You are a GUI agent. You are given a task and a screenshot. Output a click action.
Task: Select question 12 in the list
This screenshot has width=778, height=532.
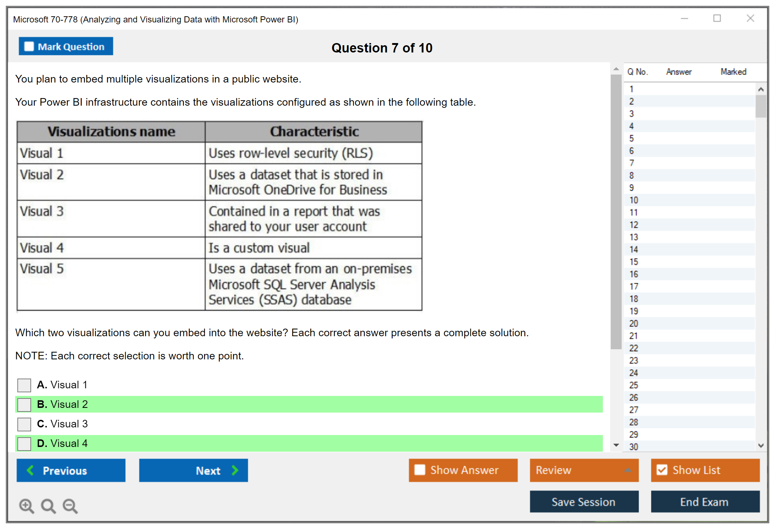(634, 225)
